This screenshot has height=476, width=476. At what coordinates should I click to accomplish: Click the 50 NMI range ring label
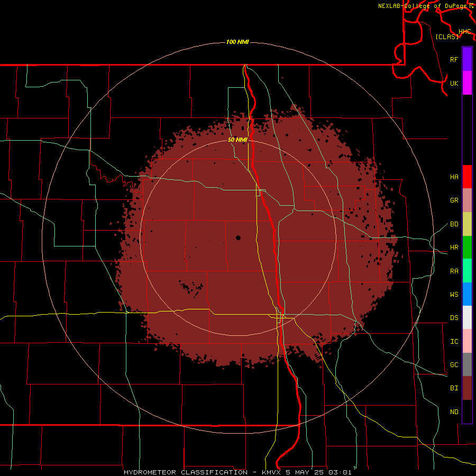point(237,140)
